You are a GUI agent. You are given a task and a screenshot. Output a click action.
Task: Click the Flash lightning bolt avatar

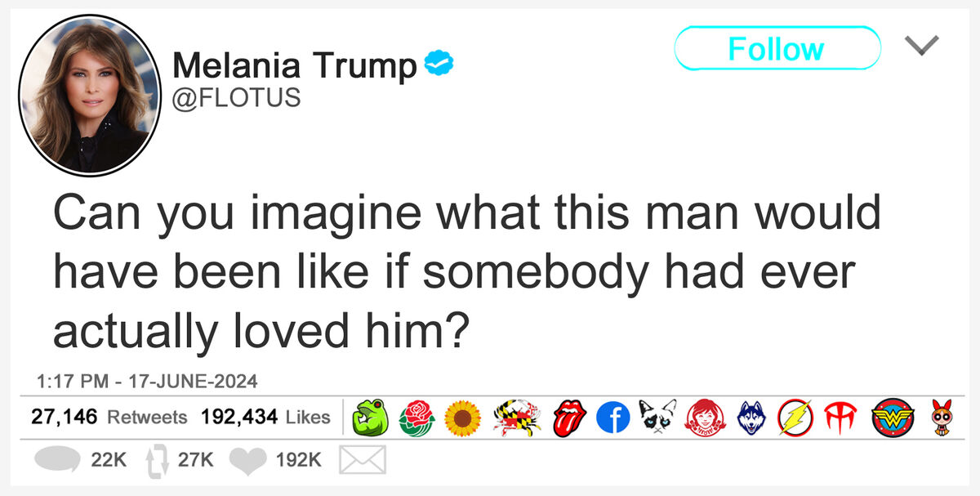(794, 418)
